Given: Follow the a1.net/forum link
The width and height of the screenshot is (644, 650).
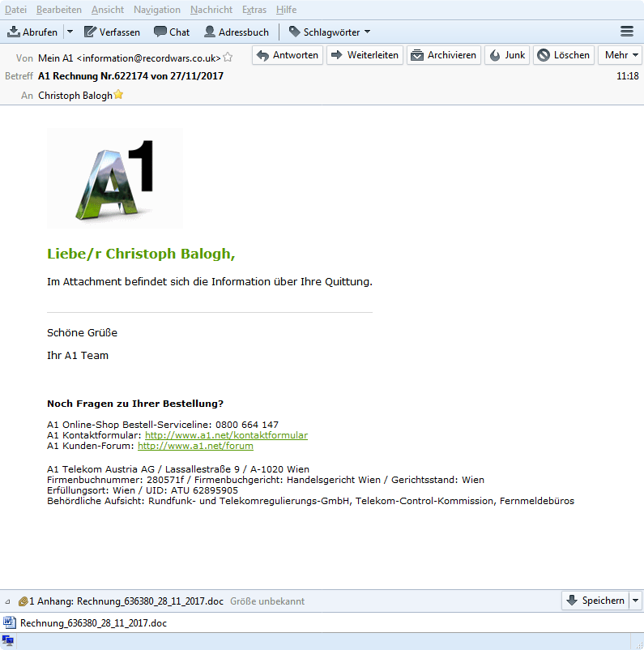Looking at the screenshot, I should (195, 446).
